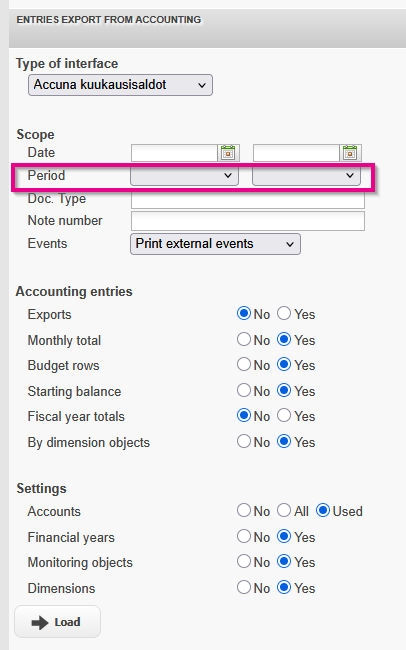Focus the Note number input field

[x=248, y=221]
